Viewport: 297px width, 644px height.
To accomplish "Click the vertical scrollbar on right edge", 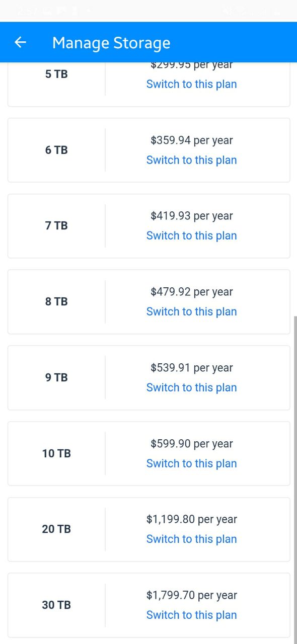I will [295, 478].
